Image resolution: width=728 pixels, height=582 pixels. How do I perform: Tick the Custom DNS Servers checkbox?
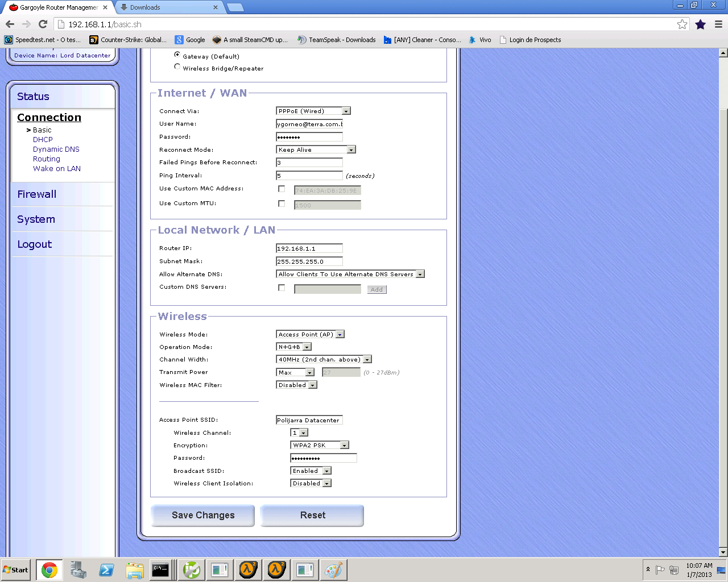coord(282,288)
